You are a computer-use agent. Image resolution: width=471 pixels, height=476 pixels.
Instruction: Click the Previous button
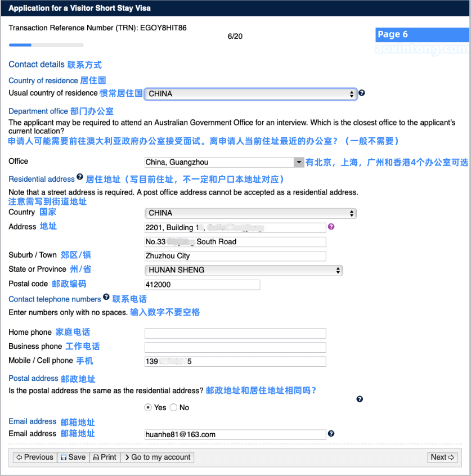[35, 457]
